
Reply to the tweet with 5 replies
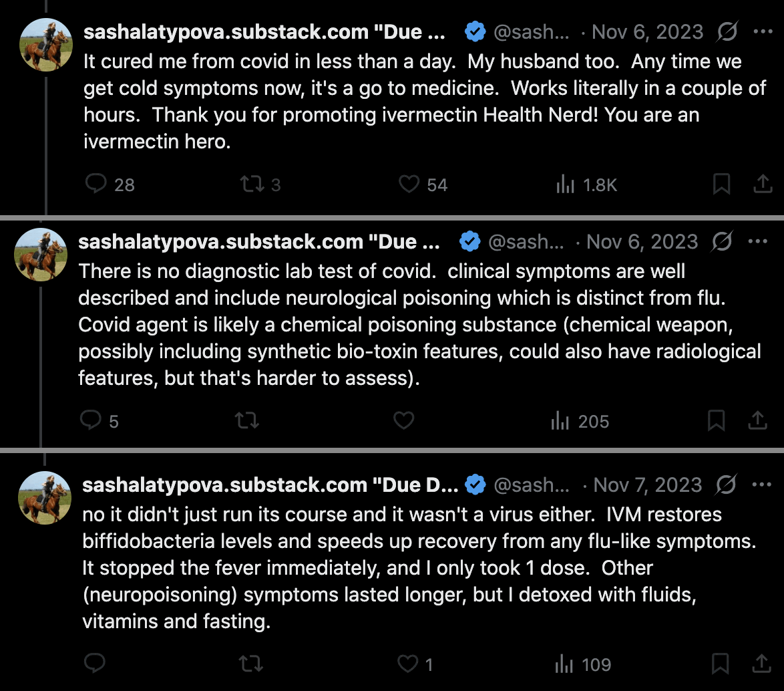point(91,420)
